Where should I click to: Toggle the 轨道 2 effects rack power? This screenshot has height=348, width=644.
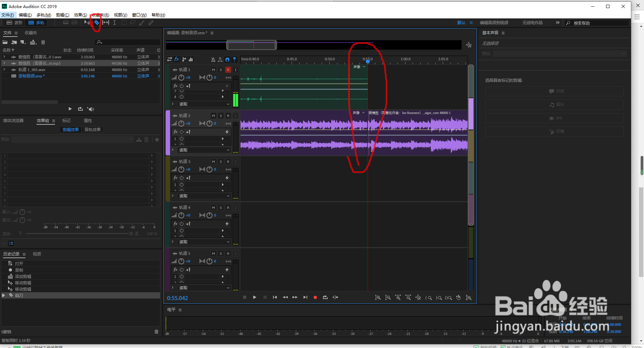point(181,132)
